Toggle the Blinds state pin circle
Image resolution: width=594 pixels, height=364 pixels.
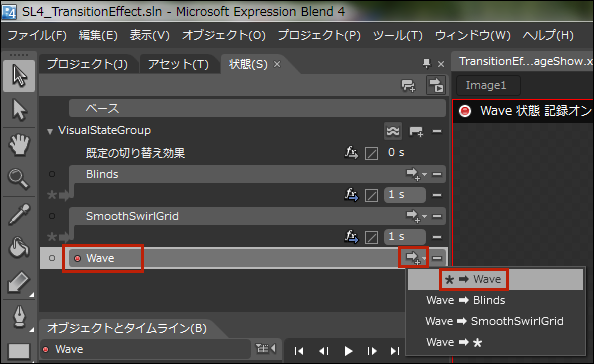pos(52,174)
